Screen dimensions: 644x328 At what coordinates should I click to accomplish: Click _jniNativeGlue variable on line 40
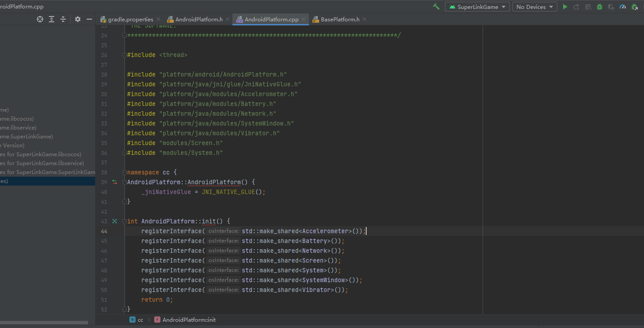coord(166,192)
